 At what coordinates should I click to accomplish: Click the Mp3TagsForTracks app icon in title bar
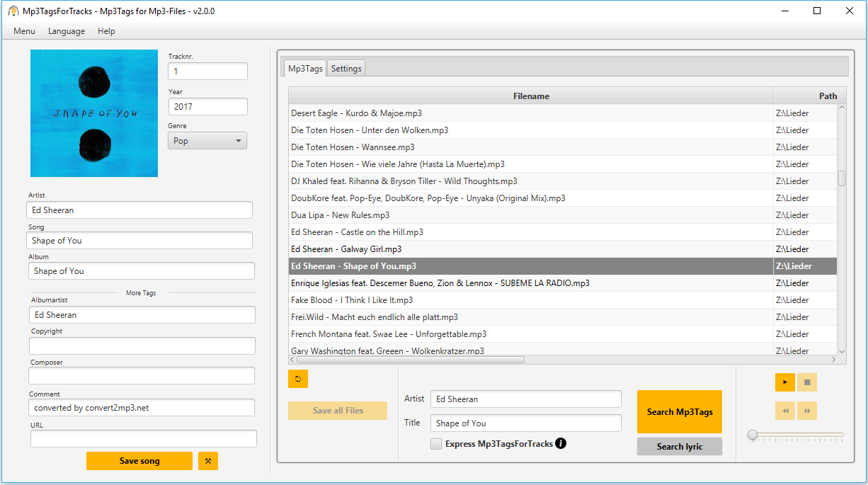[13, 11]
